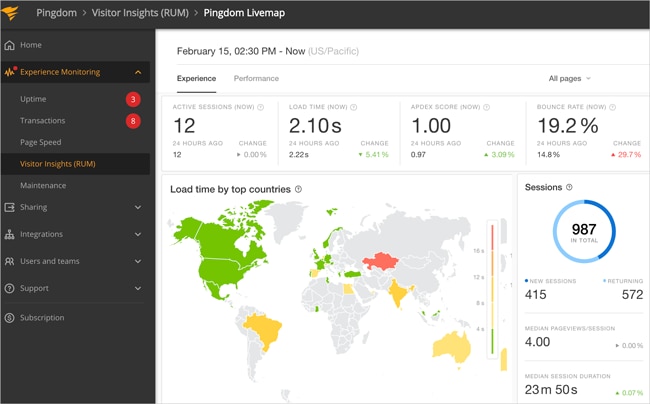This screenshot has width=650, height=404.
Task: Click the info icon beside Sessions
Action: (569, 187)
